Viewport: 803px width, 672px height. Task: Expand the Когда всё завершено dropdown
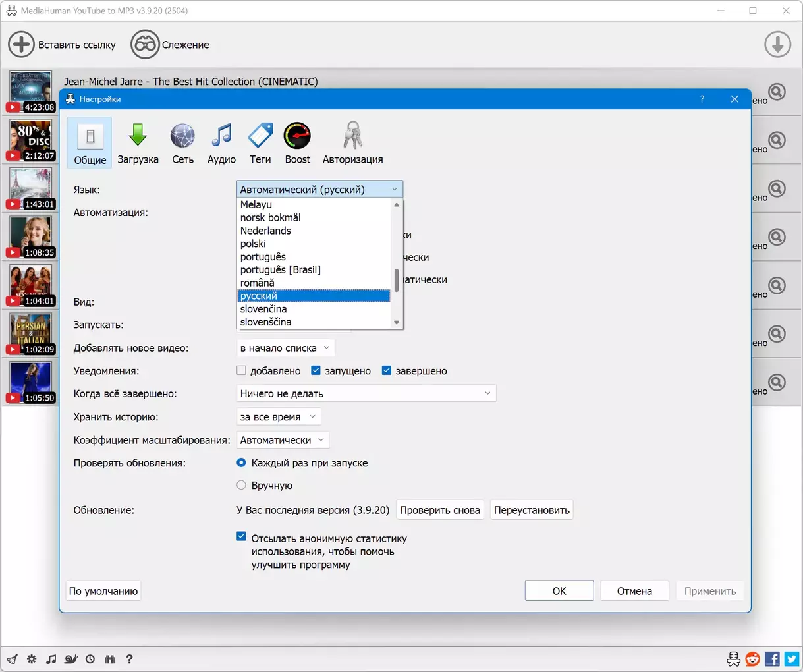(x=366, y=394)
